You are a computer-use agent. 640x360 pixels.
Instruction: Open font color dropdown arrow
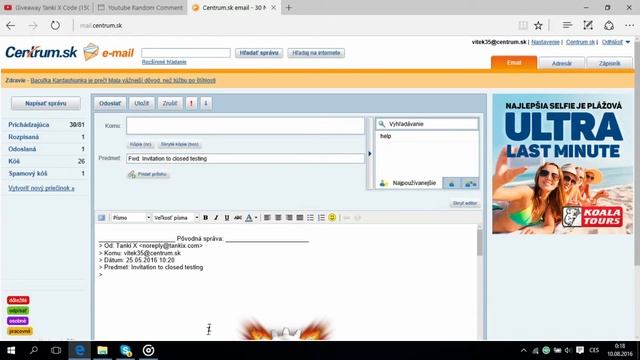(256, 218)
